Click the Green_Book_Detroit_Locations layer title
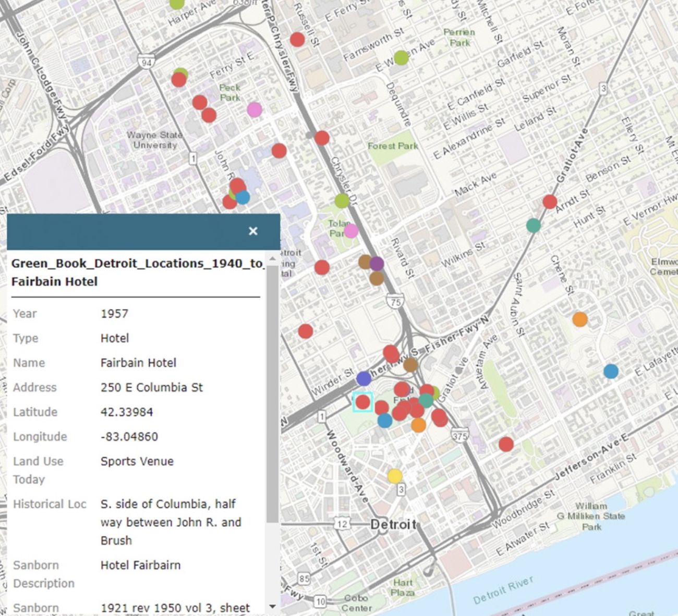This screenshot has width=678, height=616. tap(137, 263)
